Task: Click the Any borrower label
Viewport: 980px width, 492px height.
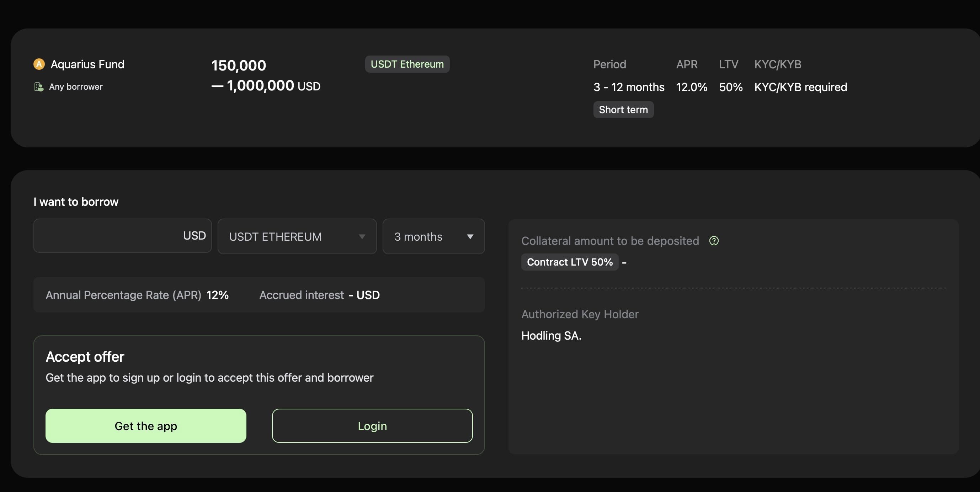Action: 76,87
